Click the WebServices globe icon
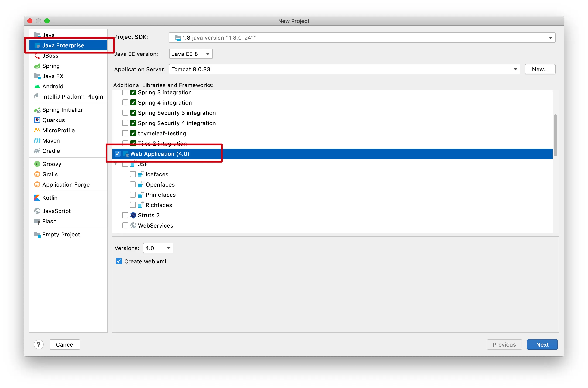Screen dimensions: 588x388 click(133, 226)
